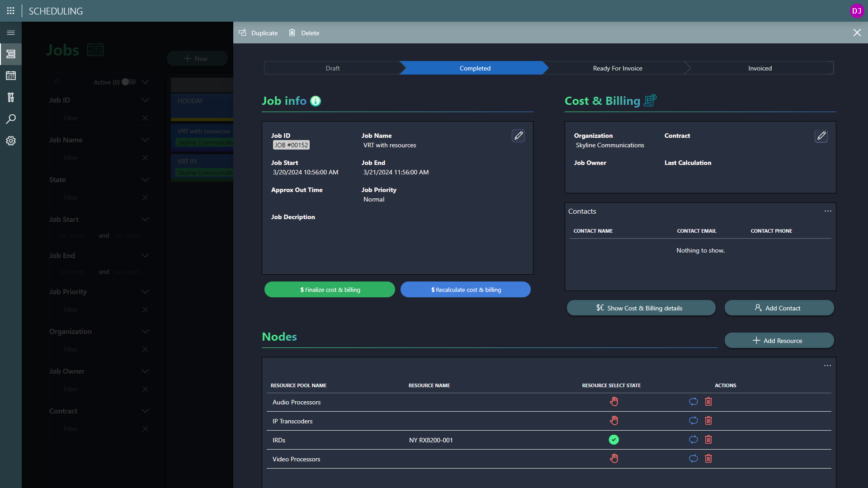Open the Contacts panel more options menu
The image size is (868, 488).
[827, 211]
